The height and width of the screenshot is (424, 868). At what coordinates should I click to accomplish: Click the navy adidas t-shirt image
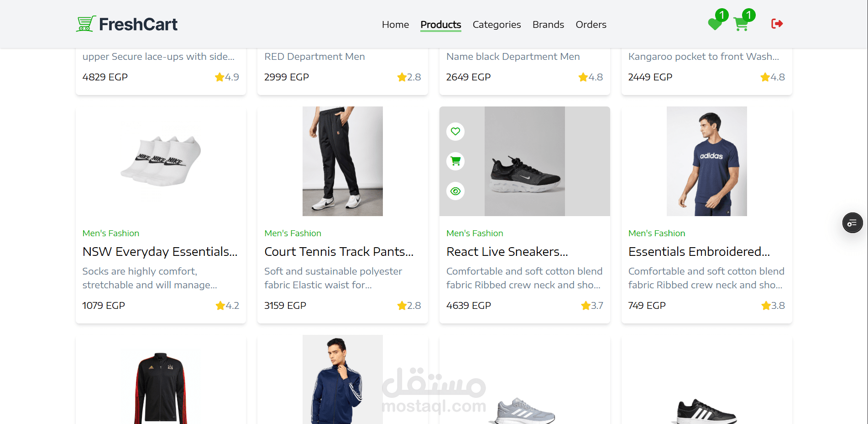pos(706,161)
